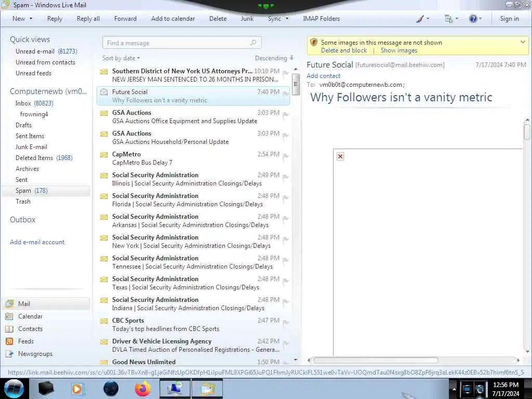Open the network monitor tray icon
This screenshot has width=532, height=399.
click(x=467, y=389)
